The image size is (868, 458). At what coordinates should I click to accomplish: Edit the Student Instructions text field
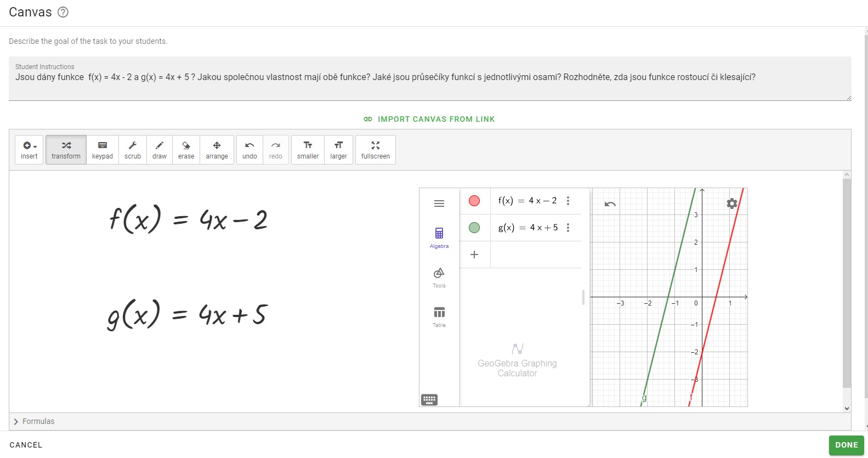pyautogui.click(x=430, y=78)
